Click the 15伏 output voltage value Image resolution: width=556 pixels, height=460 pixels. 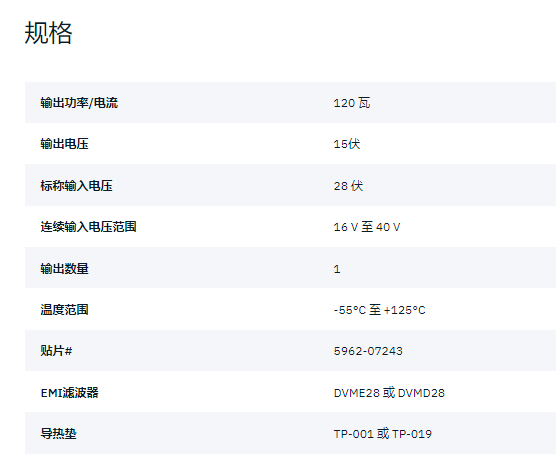pos(347,144)
